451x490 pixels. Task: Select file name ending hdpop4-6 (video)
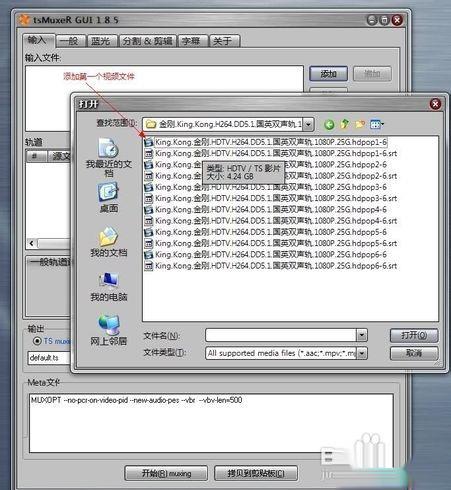[x=271, y=210]
